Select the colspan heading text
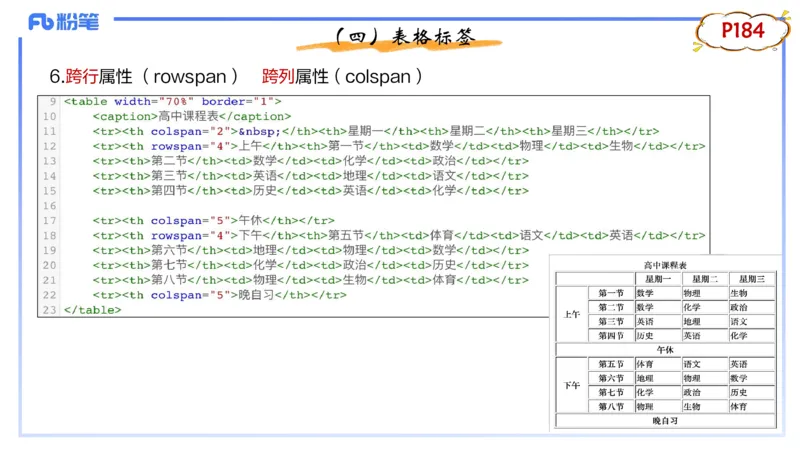This screenshot has height=450, width=800. tap(378, 76)
